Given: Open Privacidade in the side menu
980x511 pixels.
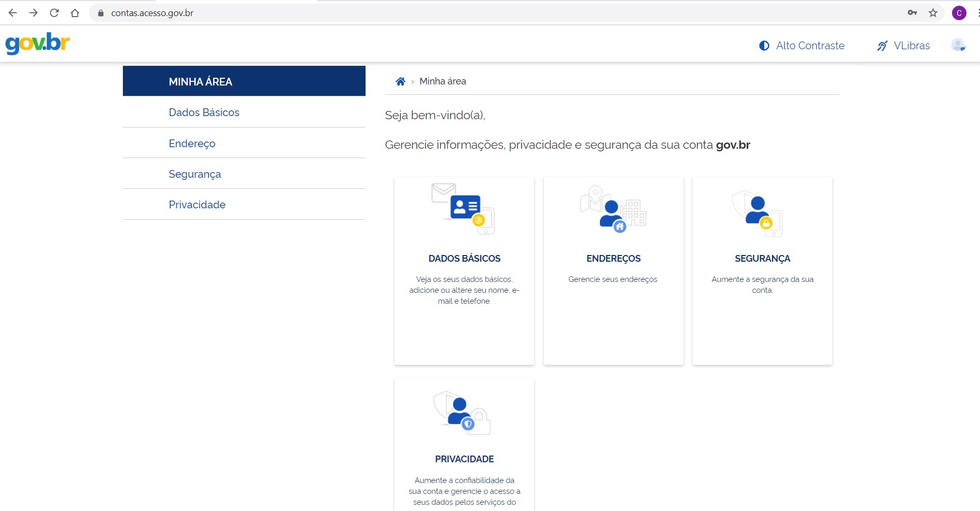Looking at the screenshot, I should (197, 205).
